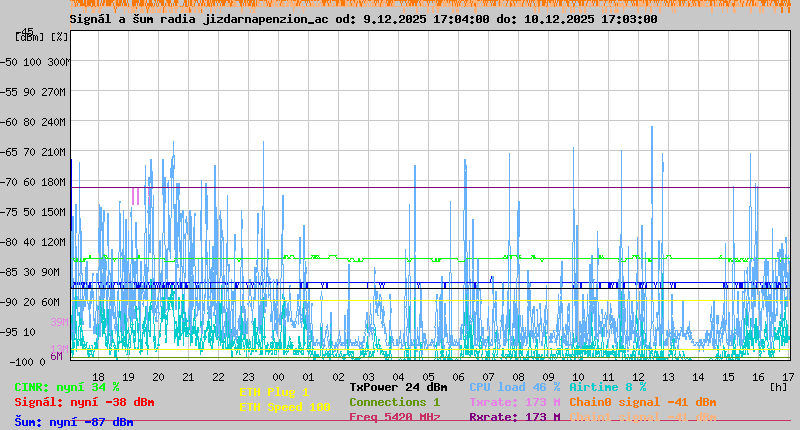800x430 pixels.
Task: Click the pink marker bars near hour 19
Action: (136, 196)
